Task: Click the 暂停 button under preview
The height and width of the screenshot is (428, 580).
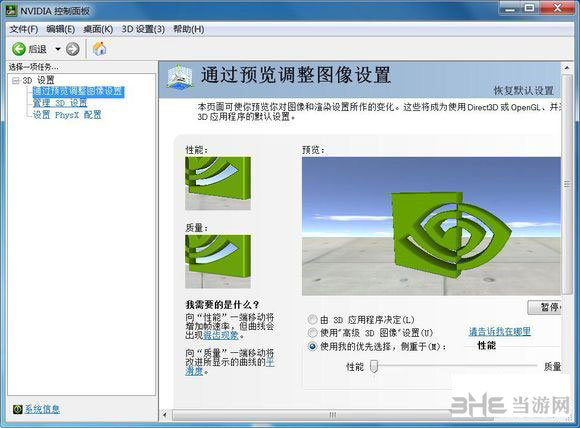Action: click(544, 307)
